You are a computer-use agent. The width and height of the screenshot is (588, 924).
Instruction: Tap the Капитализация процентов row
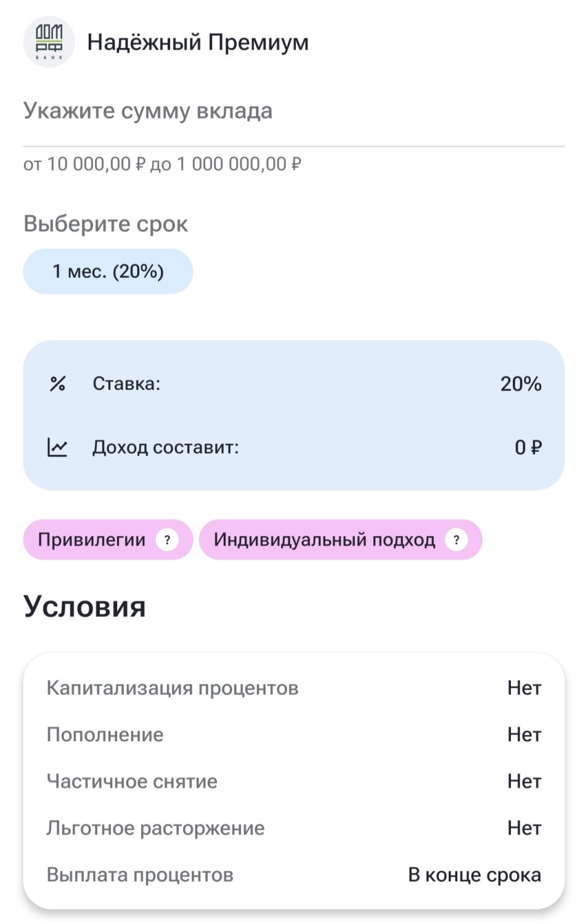tap(293, 688)
